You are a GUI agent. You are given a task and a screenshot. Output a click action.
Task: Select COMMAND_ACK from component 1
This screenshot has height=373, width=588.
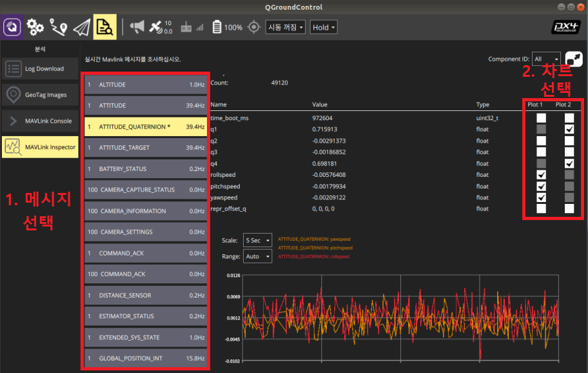tap(146, 254)
